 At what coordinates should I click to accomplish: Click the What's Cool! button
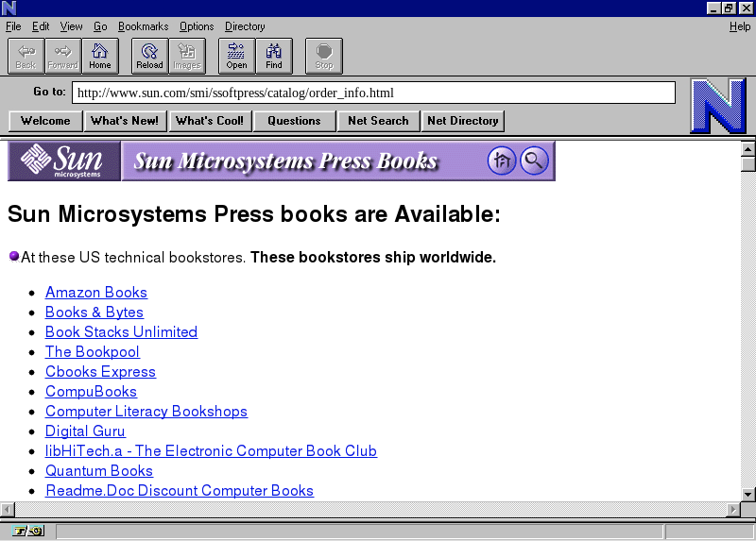click(209, 121)
